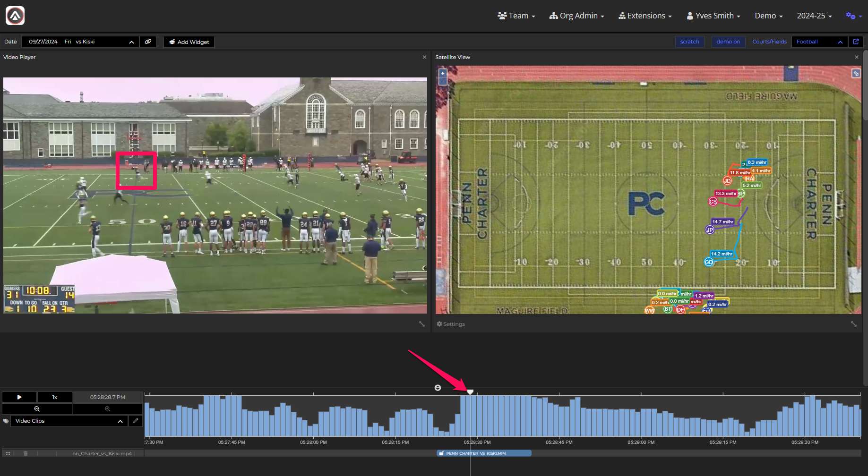Edit video clips with the pencil icon
Image resolution: width=868 pixels, height=476 pixels.
click(136, 421)
